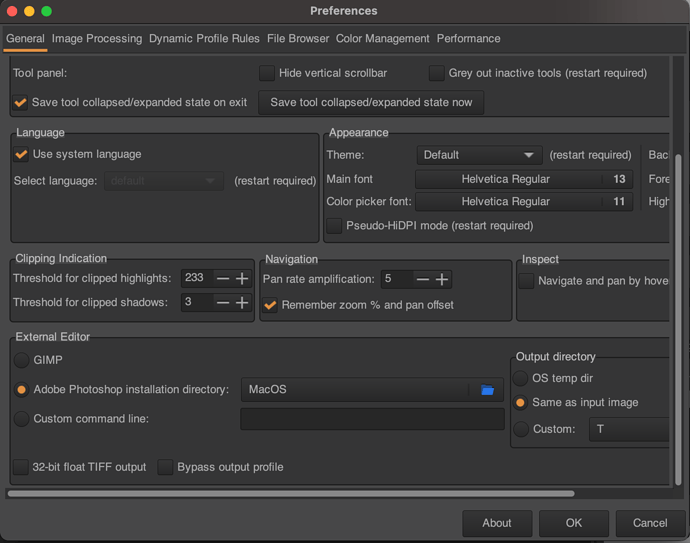Click the horizontal scrollbar thumb
690x543 pixels.
(291, 494)
